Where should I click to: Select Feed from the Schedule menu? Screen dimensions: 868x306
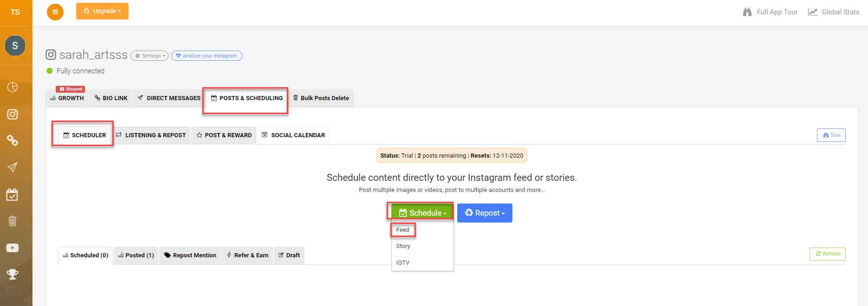(x=402, y=229)
